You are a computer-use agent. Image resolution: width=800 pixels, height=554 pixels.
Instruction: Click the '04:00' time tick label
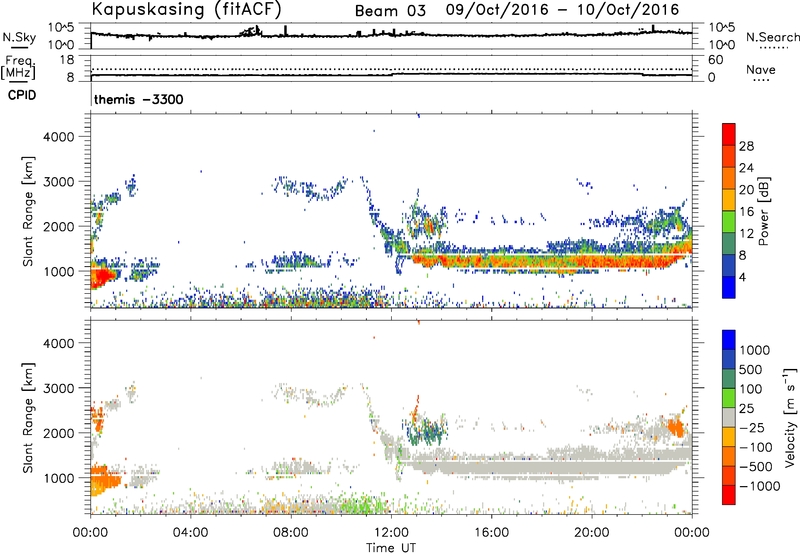[190, 533]
